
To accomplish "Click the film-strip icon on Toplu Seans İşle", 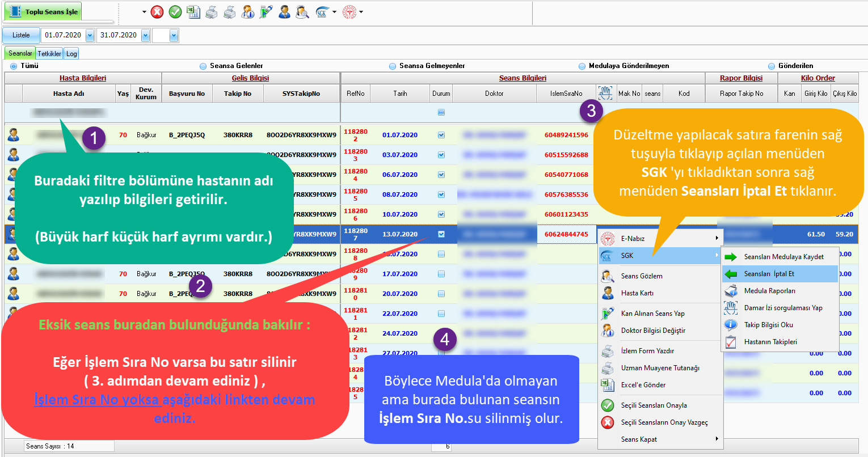I will coord(15,11).
